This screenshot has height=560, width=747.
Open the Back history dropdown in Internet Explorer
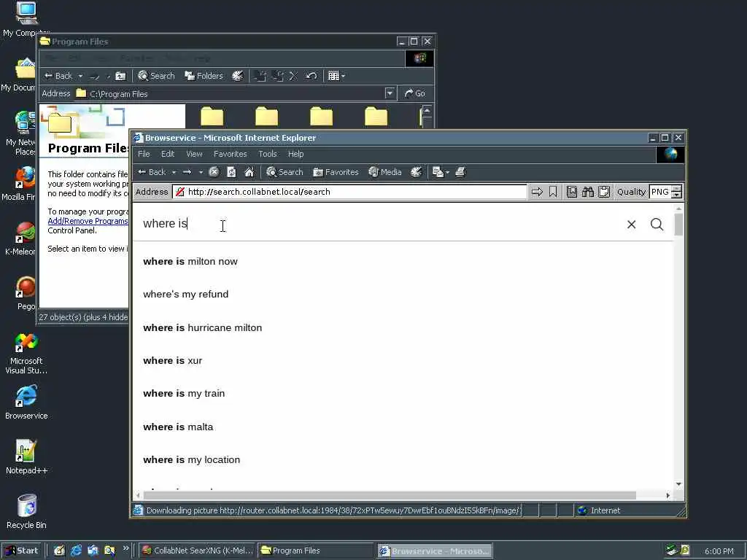(x=174, y=172)
